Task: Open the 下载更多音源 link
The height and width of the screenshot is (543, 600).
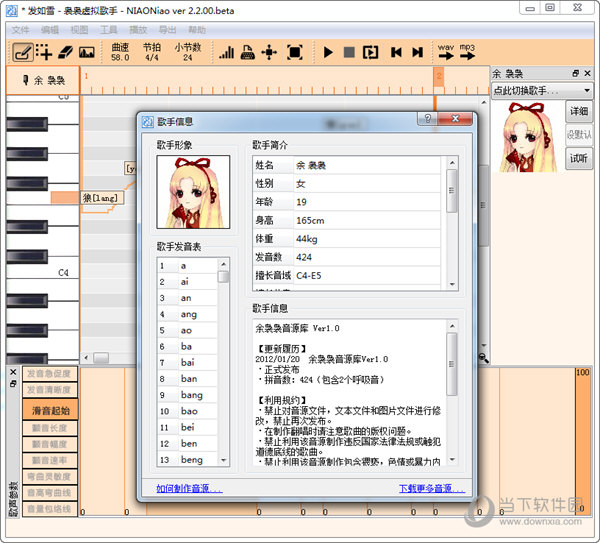Action: point(432,488)
